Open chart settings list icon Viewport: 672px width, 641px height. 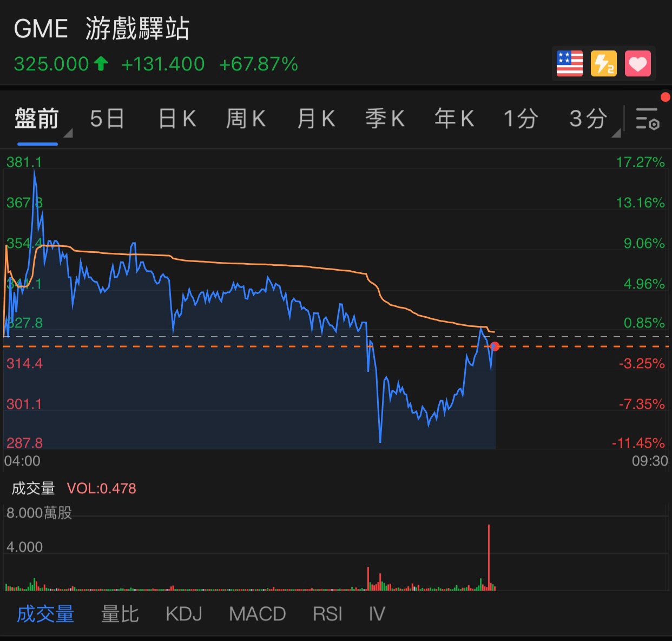pyautogui.click(x=647, y=119)
